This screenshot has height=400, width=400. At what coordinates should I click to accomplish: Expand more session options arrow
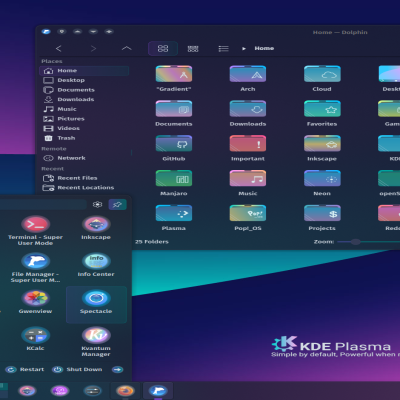click(117, 369)
